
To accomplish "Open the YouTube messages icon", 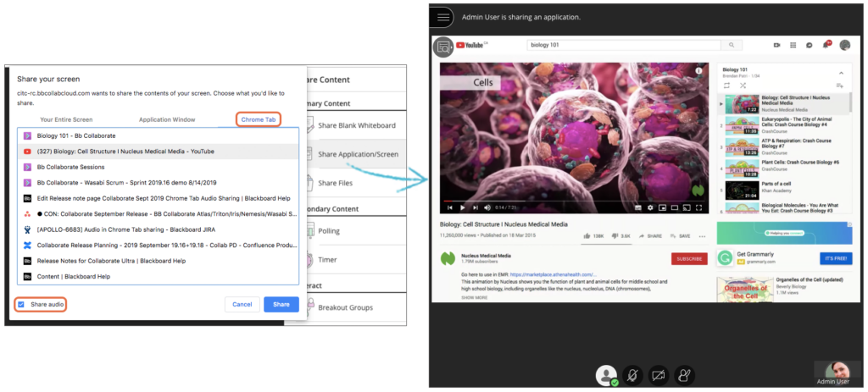I will [x=809, y=46].
